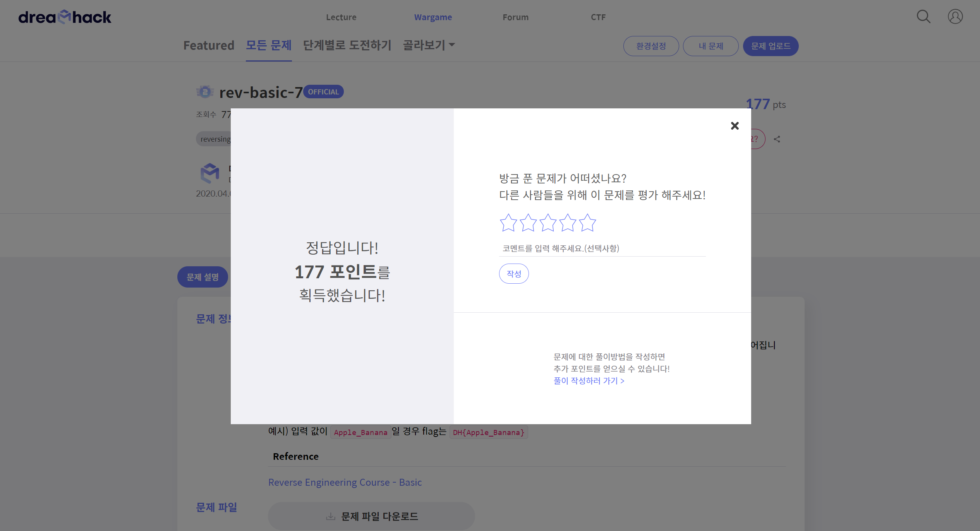Open Reverse Engineering Course - Basic link
This screenshot has width=980, height=531.
(345, 482)
